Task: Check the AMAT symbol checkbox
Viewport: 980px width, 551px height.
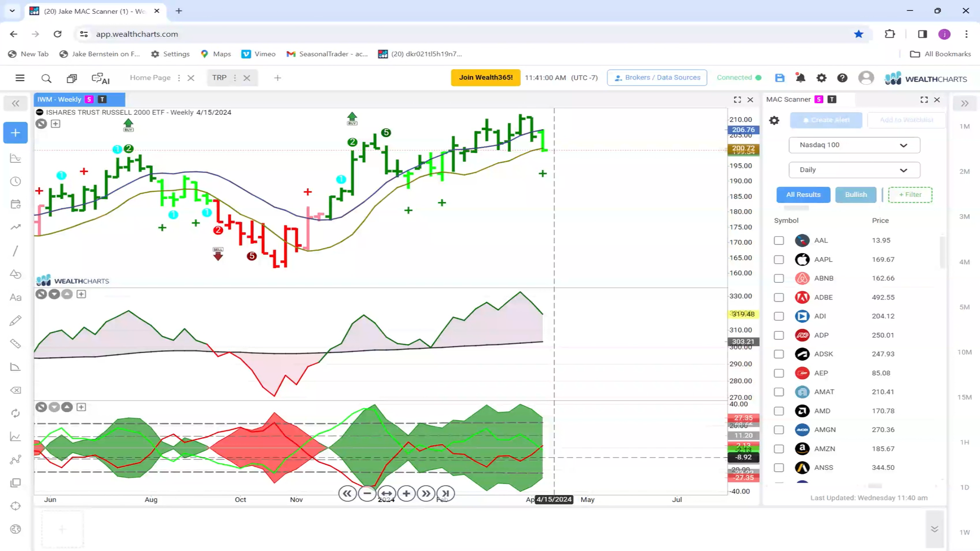Action: [779, 392]
